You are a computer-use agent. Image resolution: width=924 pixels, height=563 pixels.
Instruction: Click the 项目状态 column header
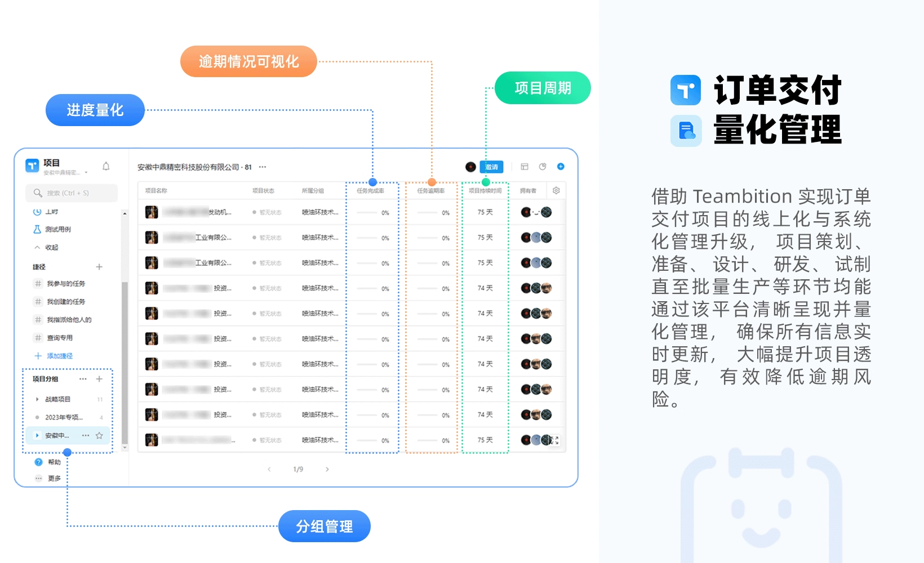coord(263,191)
